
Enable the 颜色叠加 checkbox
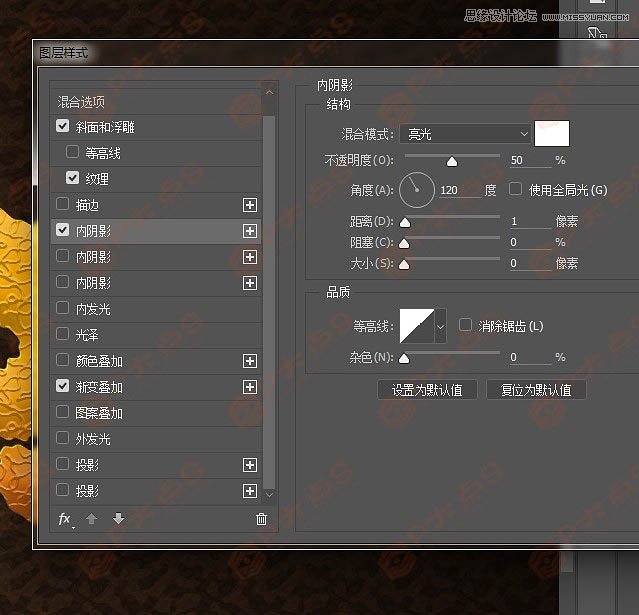tap(62, 359)
